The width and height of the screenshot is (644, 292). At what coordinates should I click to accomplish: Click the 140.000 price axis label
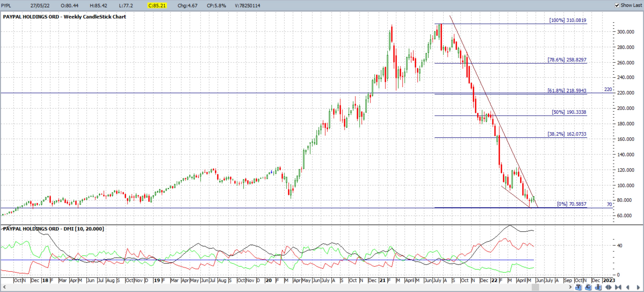625,154
